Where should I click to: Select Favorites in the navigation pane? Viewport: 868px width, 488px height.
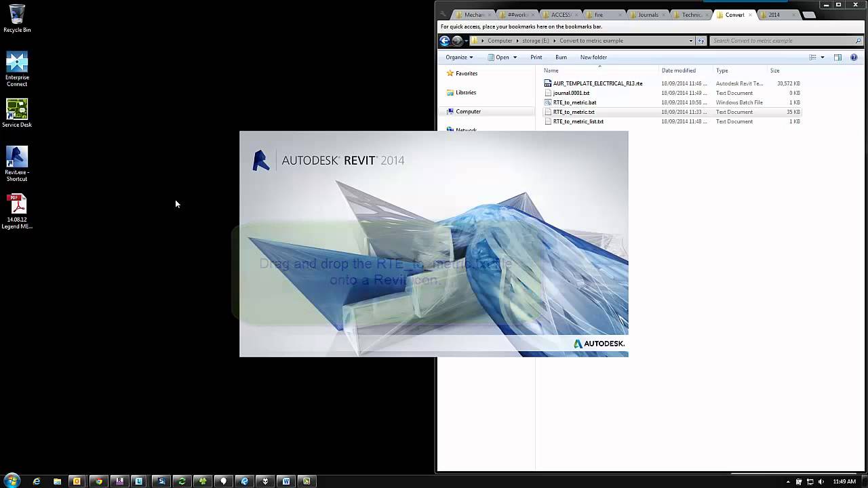click(467, 73)
